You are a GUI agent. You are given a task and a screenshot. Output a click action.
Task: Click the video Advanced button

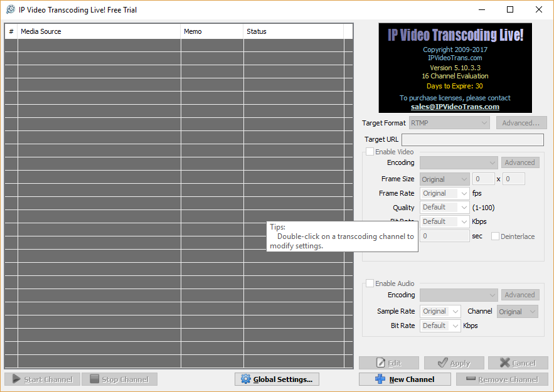click(520, 162)
